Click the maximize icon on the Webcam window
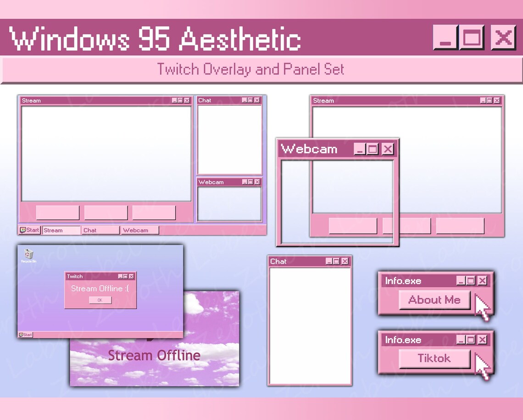Viewport: 523px width, 420px height. [372, 149]
